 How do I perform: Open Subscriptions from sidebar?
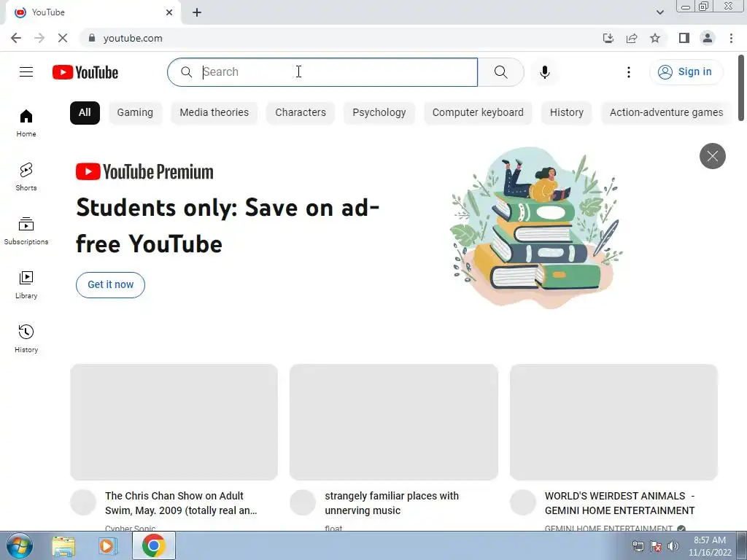26,231
